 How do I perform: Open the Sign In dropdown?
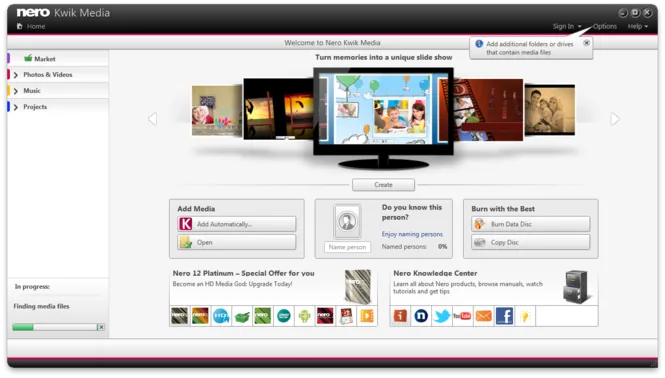click(x=567, y=26)
